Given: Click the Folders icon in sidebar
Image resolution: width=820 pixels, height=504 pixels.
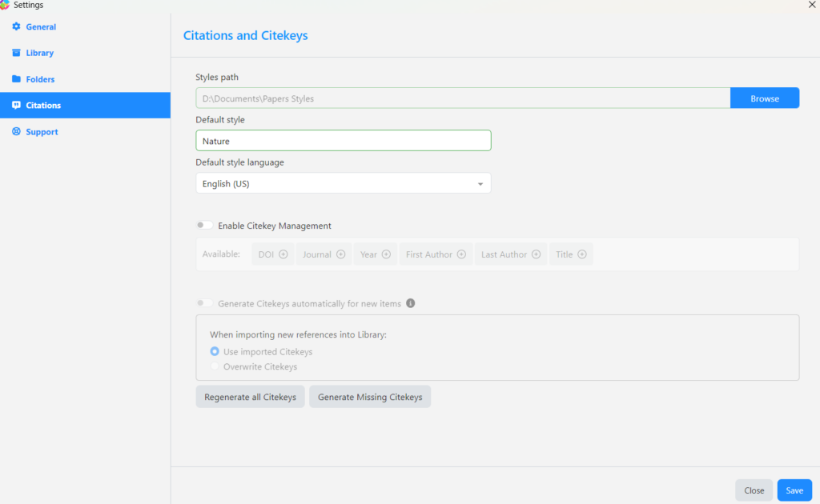Looking at the screenshot, I should point(16,79).
